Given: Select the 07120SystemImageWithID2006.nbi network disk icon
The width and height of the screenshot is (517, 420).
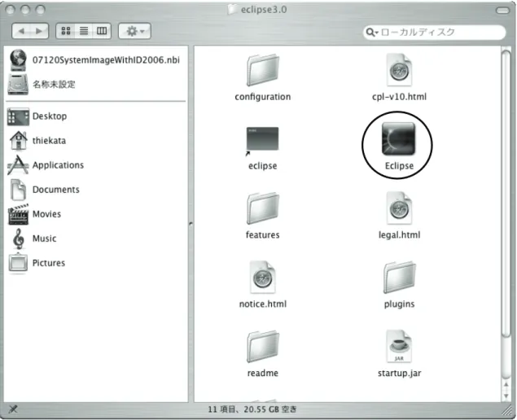Looking at the screenshot, I should click(x=18, y=60).
